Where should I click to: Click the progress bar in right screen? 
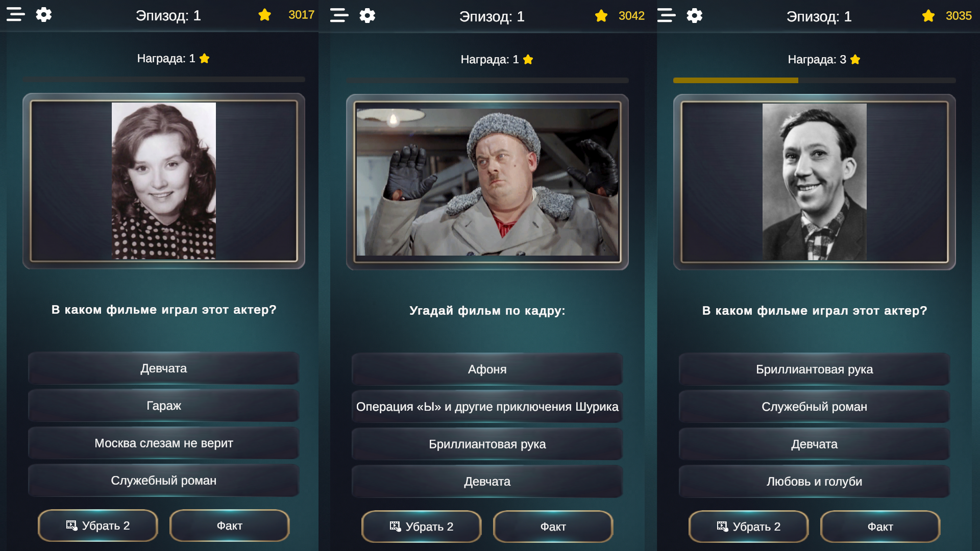point(815,81)
